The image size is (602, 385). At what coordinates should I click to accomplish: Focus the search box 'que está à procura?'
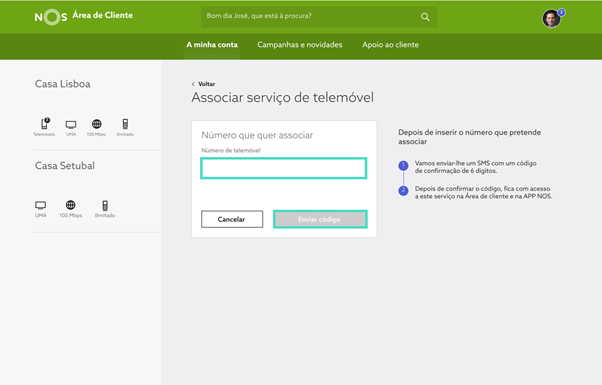coord(319,17)
